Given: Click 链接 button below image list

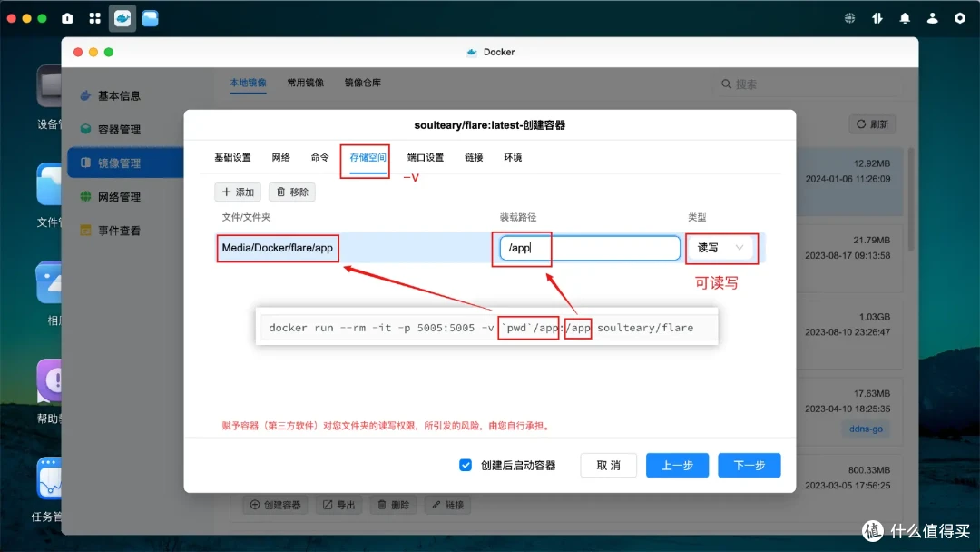Looking at the screenshot, I should coord(448,505).
